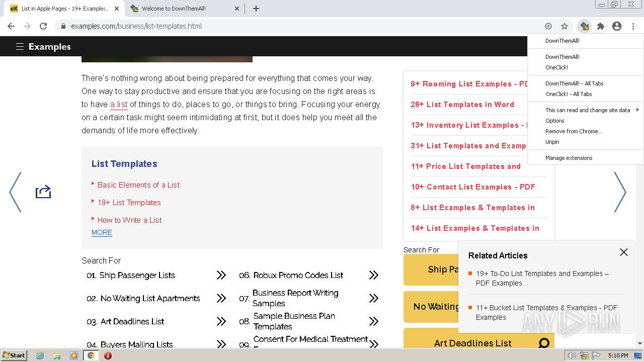Click the Chrome taskbar icon
This screenshot has width=644, height=362.
coord(91,355)
